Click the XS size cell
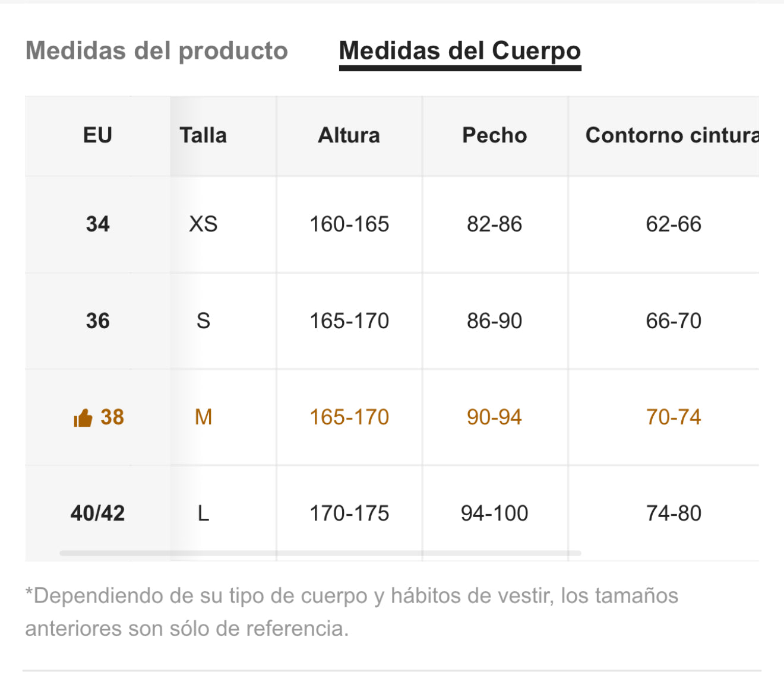The width and height of the screenshot is (784, 682). 203,224
